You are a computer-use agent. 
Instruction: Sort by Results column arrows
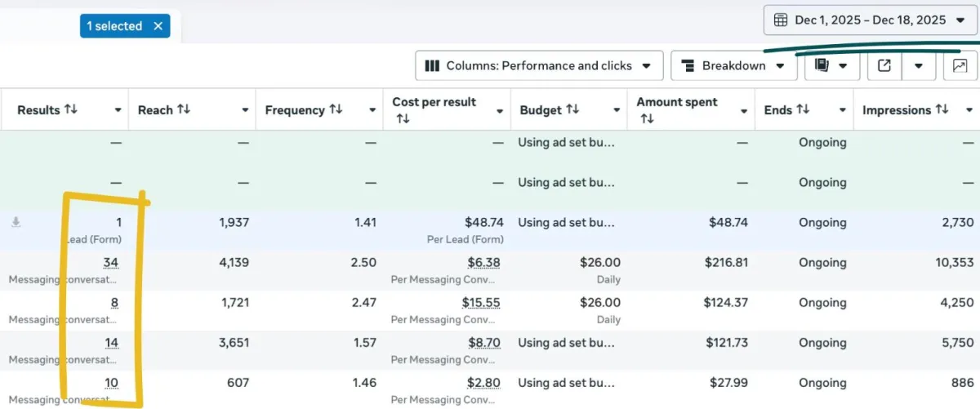point(71,109)
